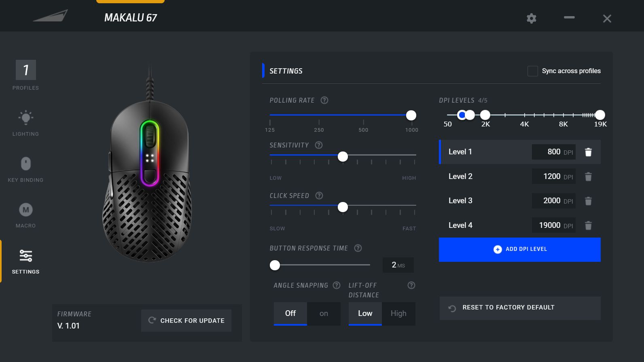Screen dimensions: 644x362
Task: Click the 250 polling rate mark
Action: [319, 130]
